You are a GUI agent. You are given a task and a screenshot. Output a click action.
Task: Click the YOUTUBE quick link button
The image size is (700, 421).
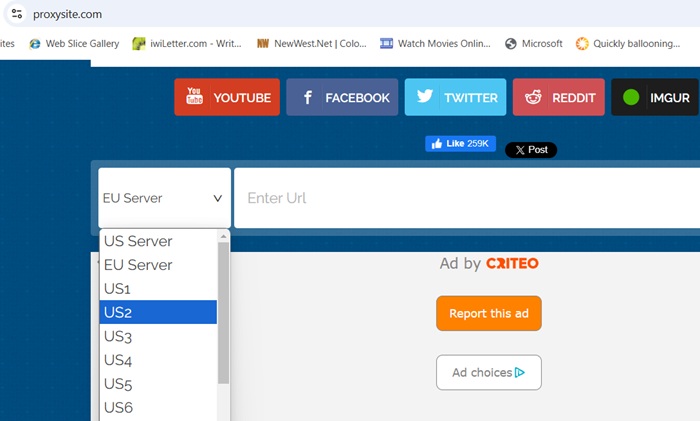227,97
